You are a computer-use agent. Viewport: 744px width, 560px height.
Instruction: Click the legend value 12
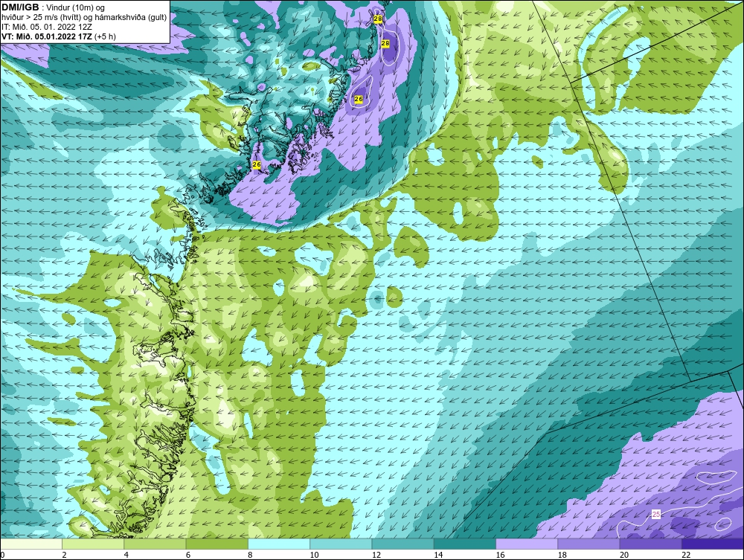(x=376, y=556)
